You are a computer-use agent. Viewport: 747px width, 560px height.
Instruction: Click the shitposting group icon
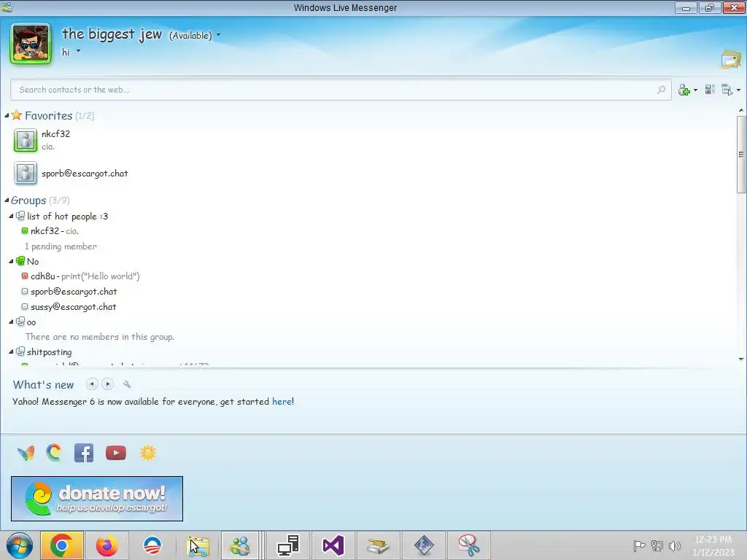[x=20, y=351]
